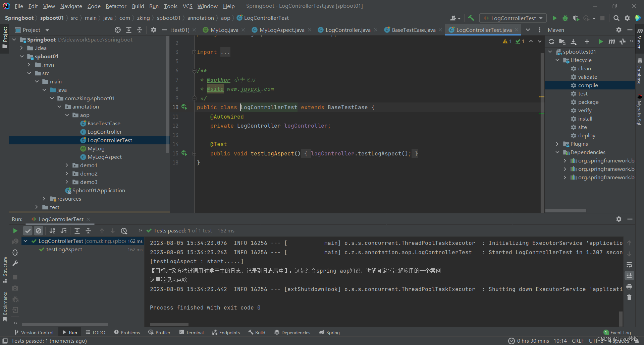This screenshot has height=345, width=644.
Task: Toggle scroll to end in console
Action: 629,276
